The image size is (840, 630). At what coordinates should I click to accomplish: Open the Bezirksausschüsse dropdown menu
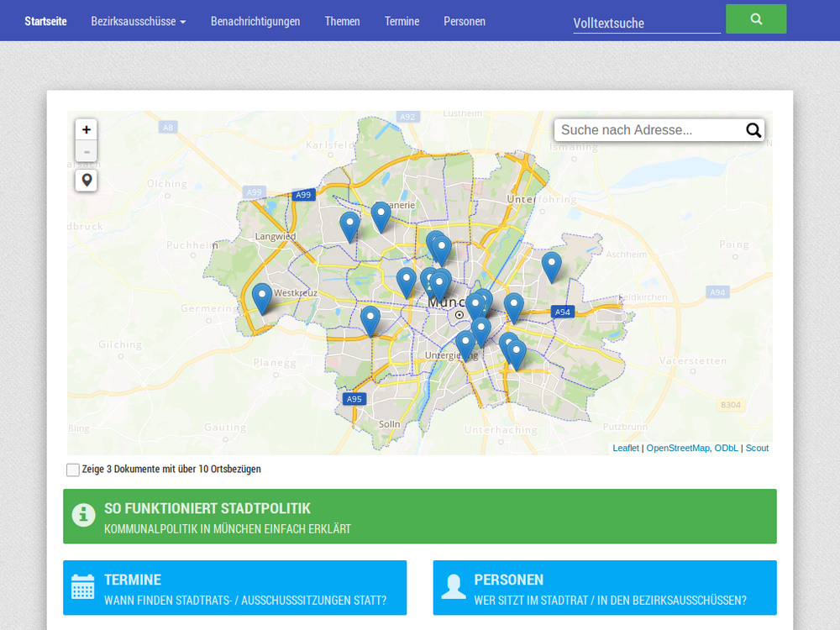138,21
